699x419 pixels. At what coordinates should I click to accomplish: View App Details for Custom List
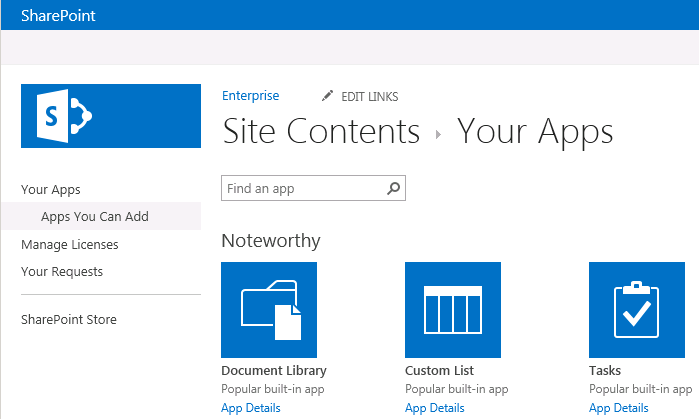434,408
